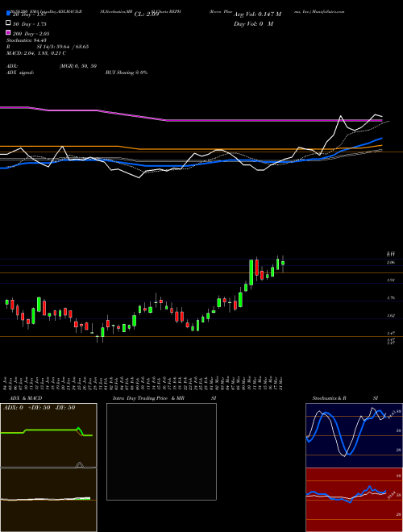Click the empty intraday trading price panel
The image size is (403, 532).
(161, 451)
